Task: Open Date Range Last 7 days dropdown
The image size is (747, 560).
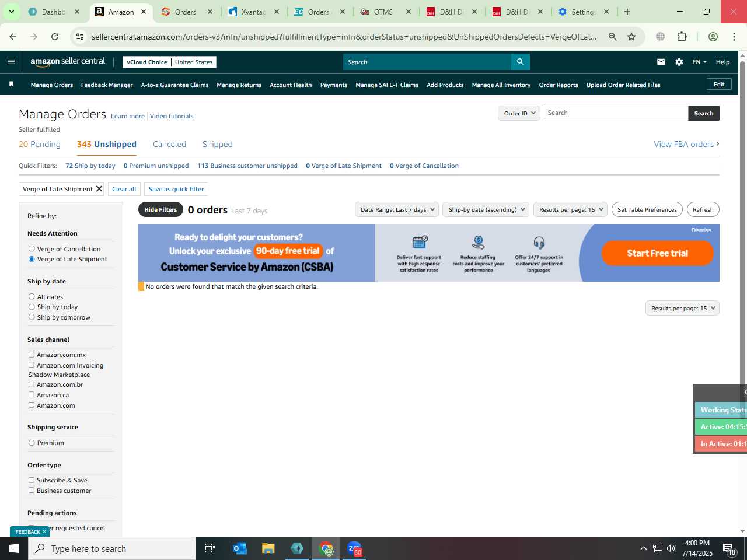Action: [397, 209]
